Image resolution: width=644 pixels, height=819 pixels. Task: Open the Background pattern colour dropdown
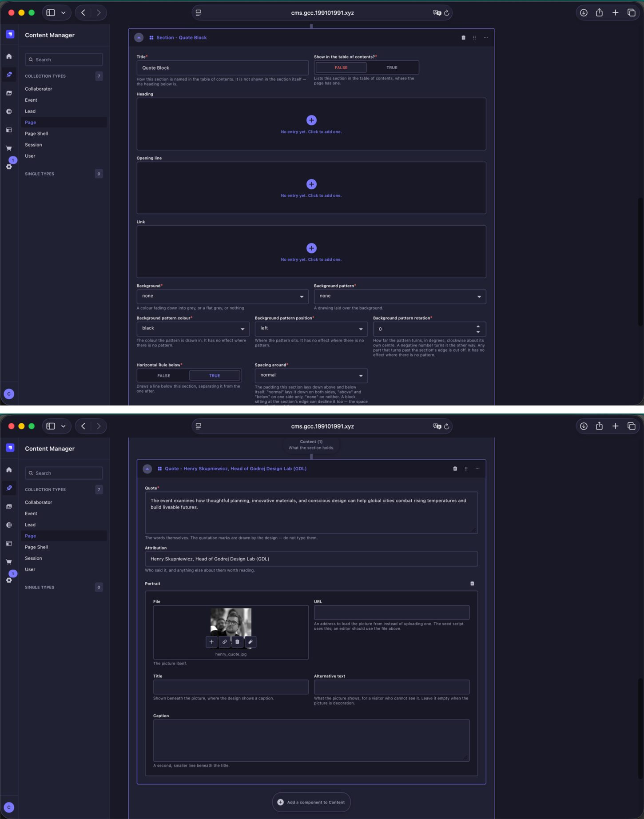coord(193,329)
